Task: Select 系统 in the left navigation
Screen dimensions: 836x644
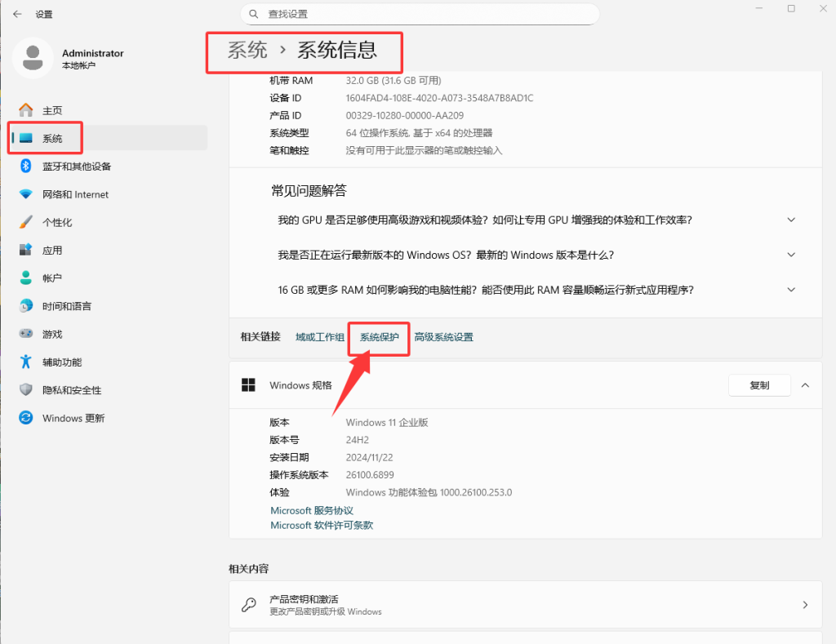Action: pos(45,138)
